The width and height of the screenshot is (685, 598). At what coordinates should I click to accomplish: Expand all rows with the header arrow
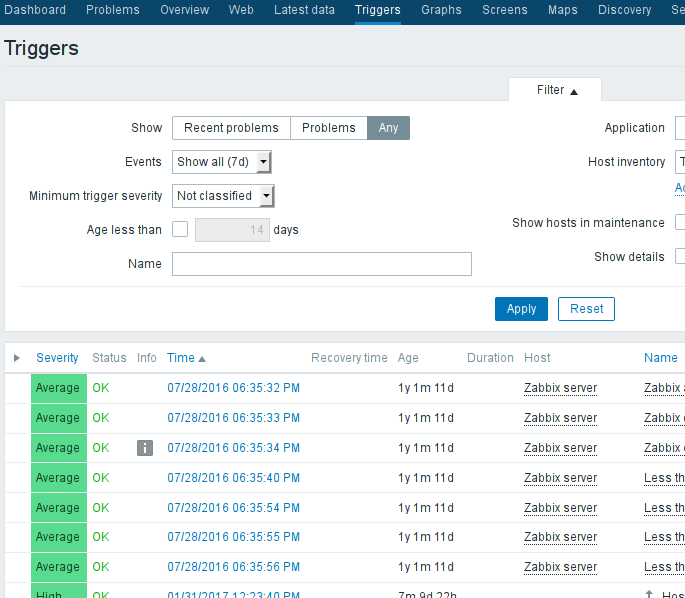[x=17, y=358]
